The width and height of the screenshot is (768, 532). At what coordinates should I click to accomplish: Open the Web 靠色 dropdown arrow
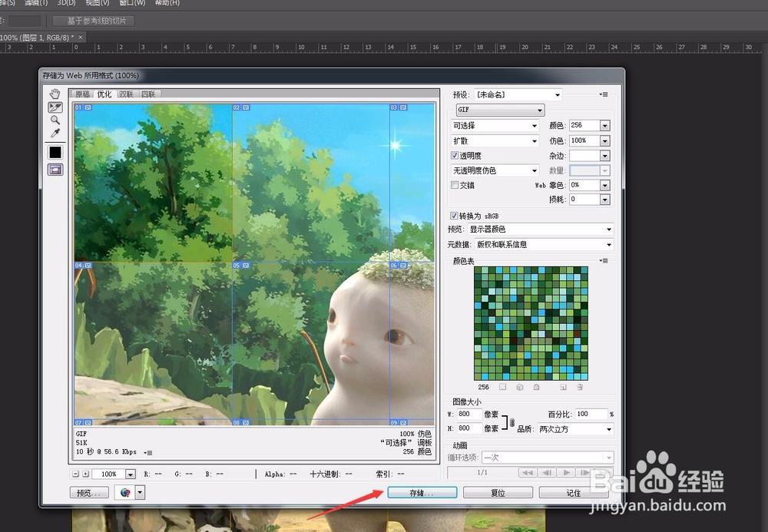click(x=605, y=186)
